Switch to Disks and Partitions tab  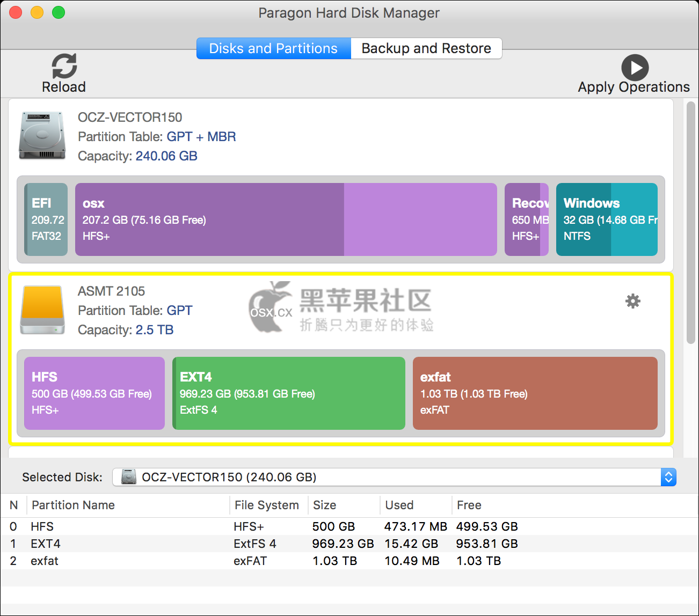pos(274,48)
